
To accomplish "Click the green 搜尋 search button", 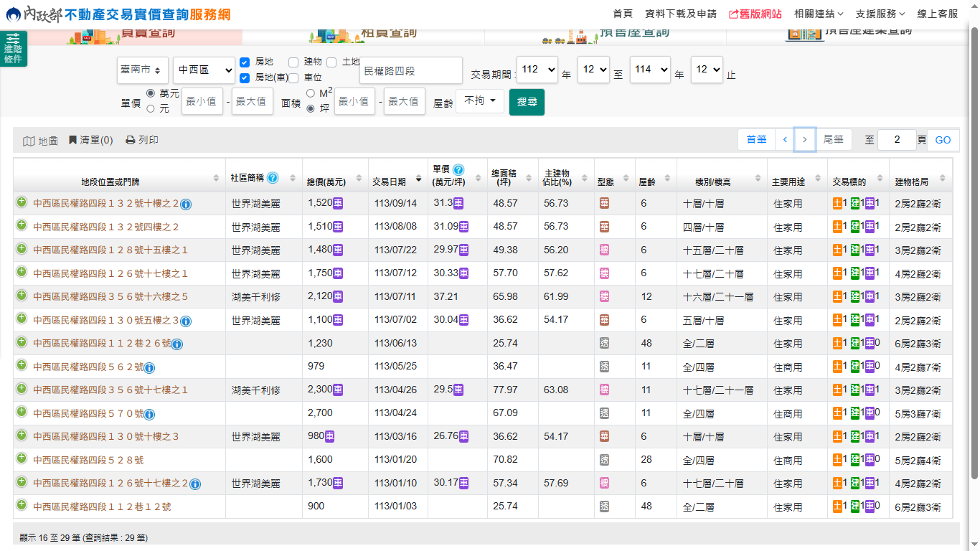I will point(527,102).
